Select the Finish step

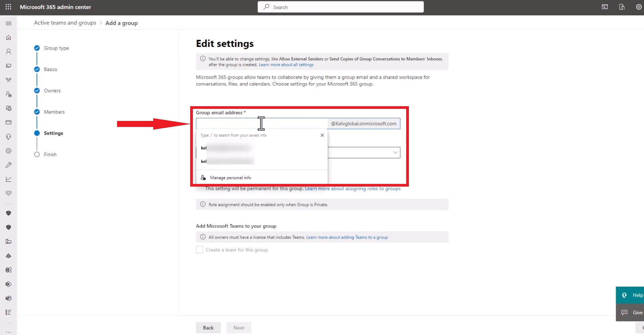[x=50, y=154]
